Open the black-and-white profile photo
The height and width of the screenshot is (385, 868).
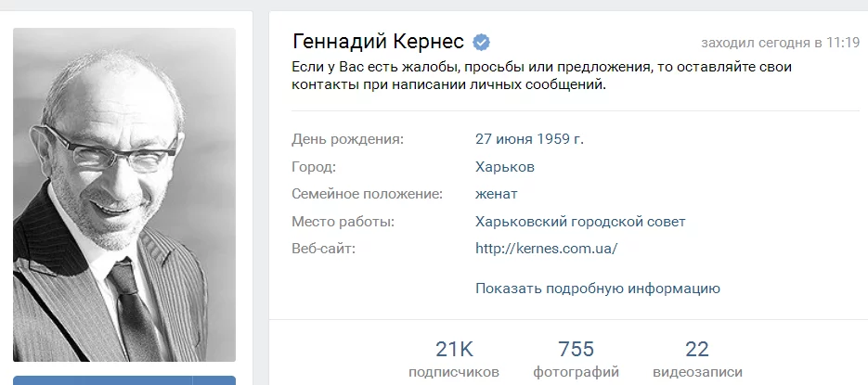coord(124,195)
